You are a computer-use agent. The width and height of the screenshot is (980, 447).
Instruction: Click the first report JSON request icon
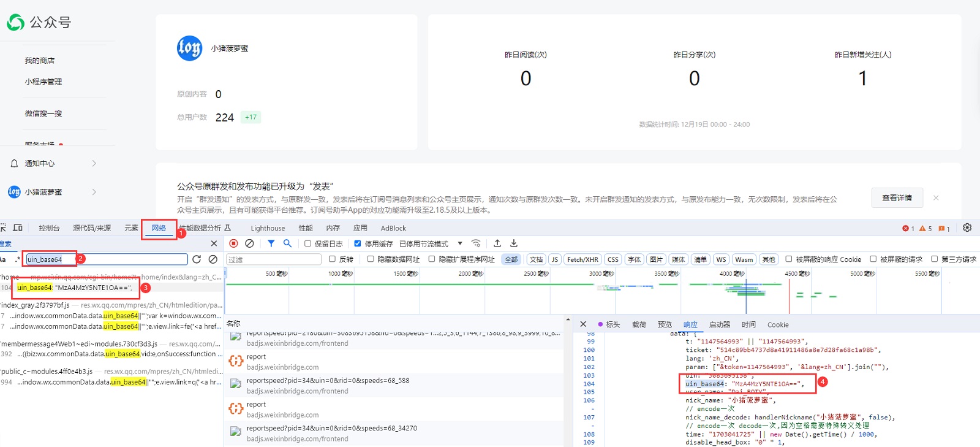[x=236, y=361]
